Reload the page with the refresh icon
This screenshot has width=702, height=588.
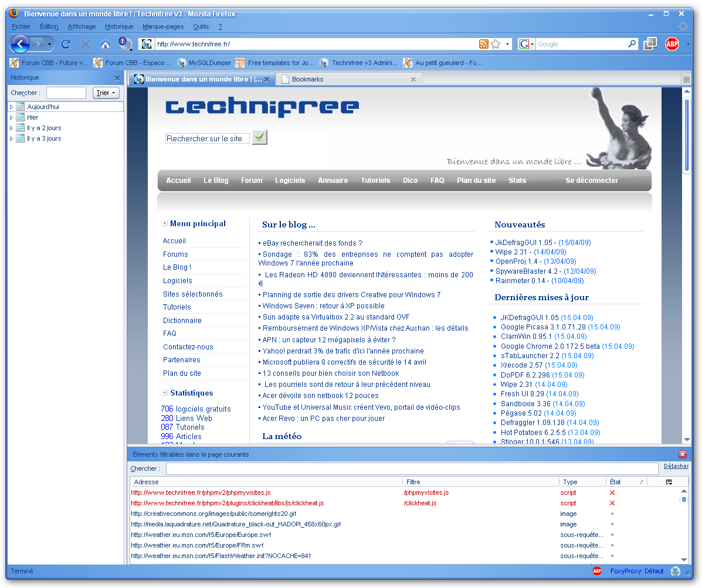point(66,44)
